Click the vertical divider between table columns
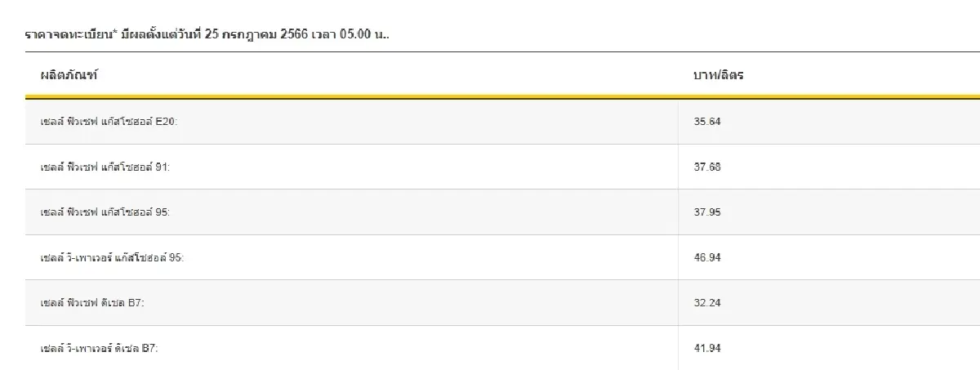Viewport: 980px width, 370px height. pyautogui.click(x=678, y=212)
